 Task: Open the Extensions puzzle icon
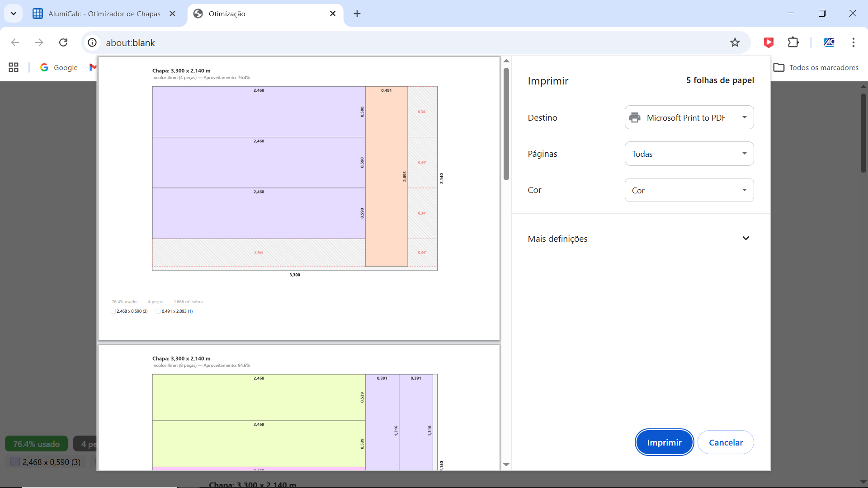(x=793, y=42)
